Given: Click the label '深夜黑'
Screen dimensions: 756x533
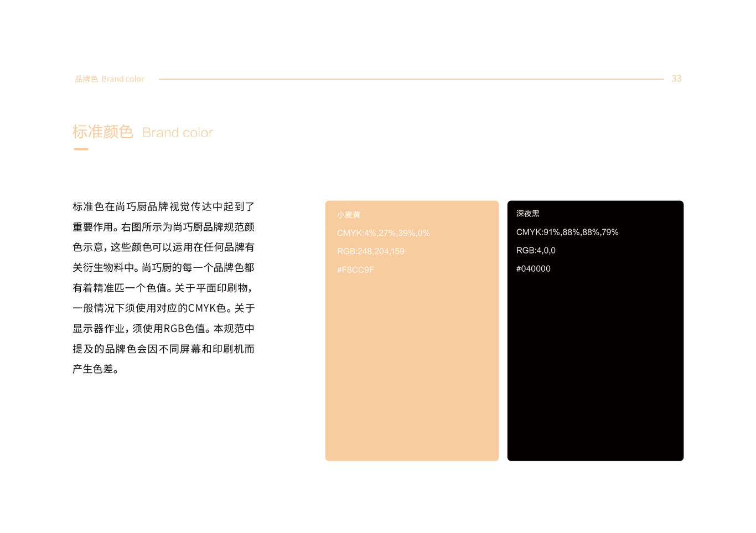Looking at the screenshot, I should point(528,213).
